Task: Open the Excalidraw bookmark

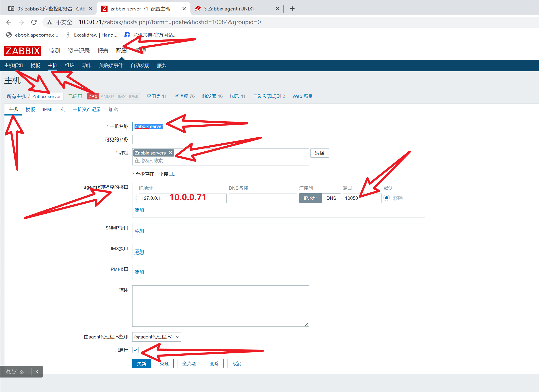Action: 92,35
